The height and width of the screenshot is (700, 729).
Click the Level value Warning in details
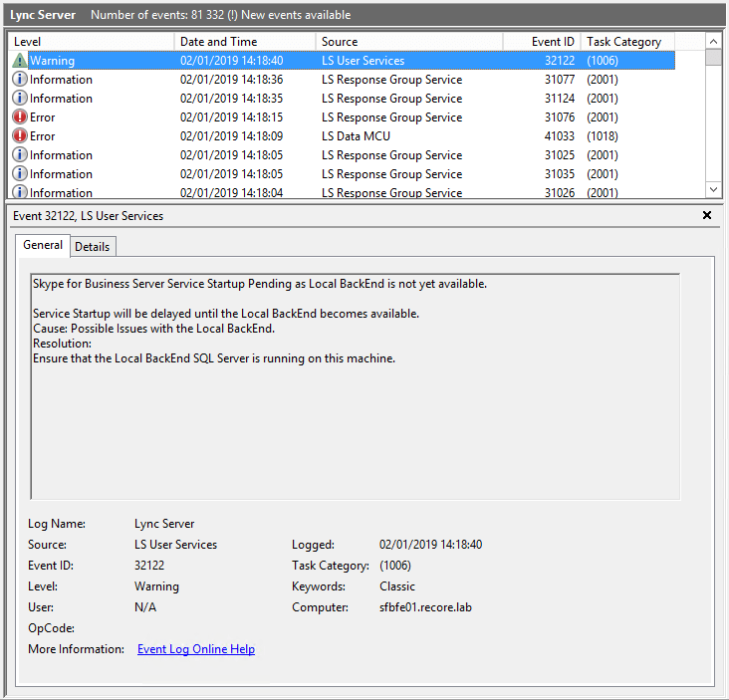click(x=156, y=586)
